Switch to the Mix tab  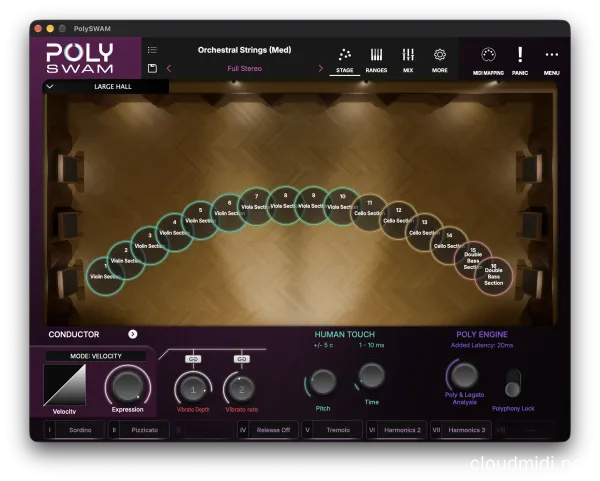coord(408,61)
